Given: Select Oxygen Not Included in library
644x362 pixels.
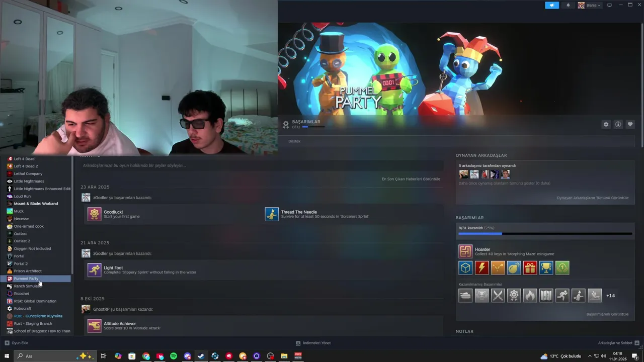Looking at the screenshot, I should (32, 248).
